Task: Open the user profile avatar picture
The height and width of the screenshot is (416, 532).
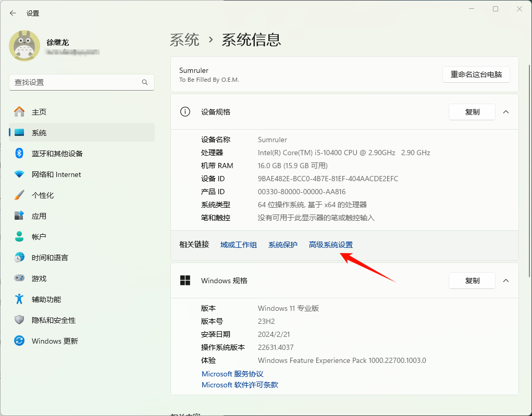Action: point(24,46)
